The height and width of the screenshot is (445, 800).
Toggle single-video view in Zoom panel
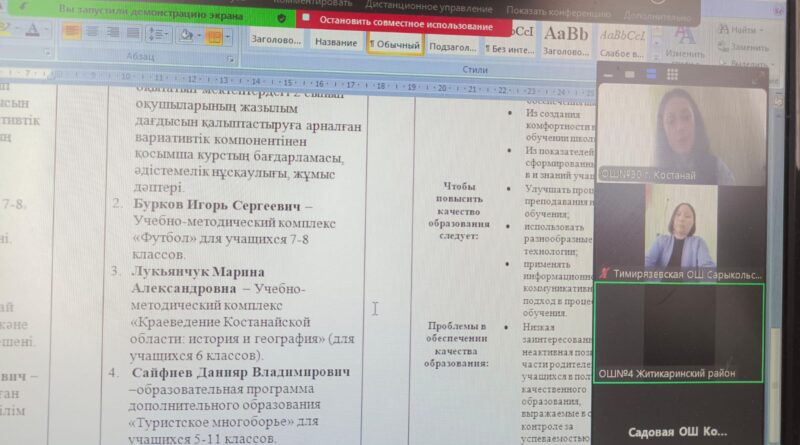tap(631, 75)
